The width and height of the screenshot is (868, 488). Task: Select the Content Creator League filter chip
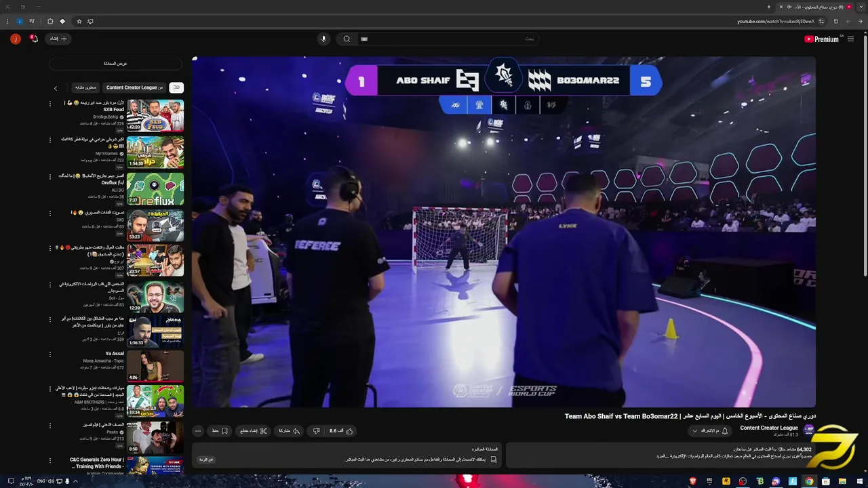(134, 87)
